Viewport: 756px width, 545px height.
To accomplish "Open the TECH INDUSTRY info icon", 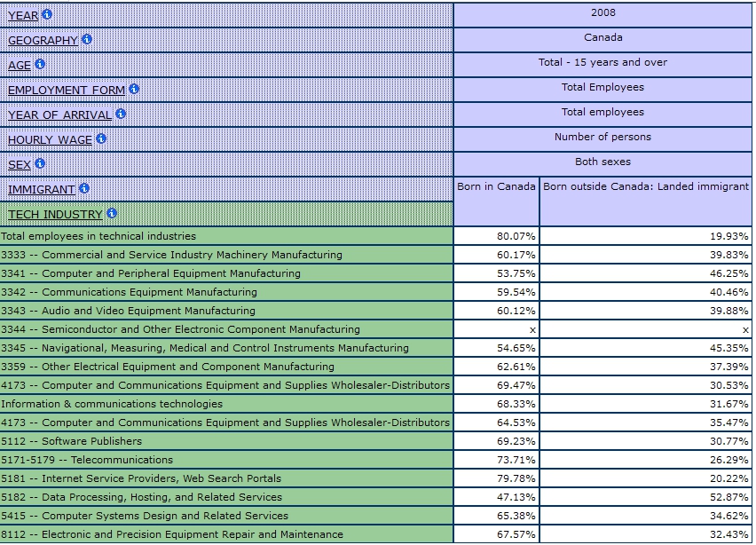I will click(x=111, y=213).
